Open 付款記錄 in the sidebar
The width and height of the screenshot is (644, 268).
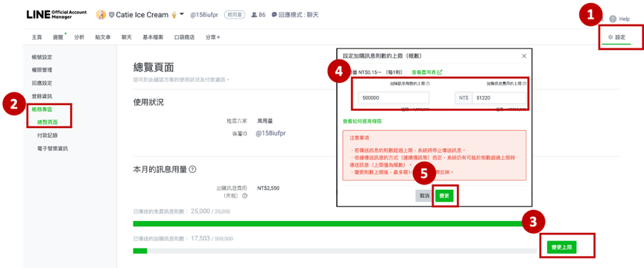pos(47,135)
